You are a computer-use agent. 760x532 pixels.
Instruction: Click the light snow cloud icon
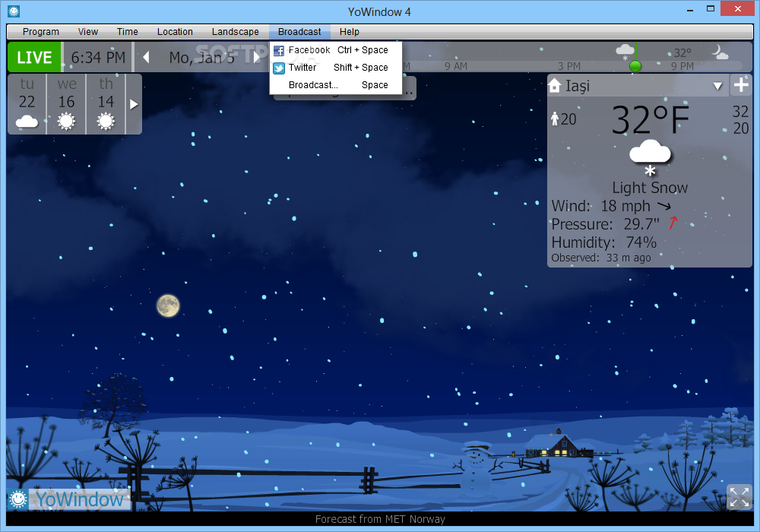click(x=650, y=158)
